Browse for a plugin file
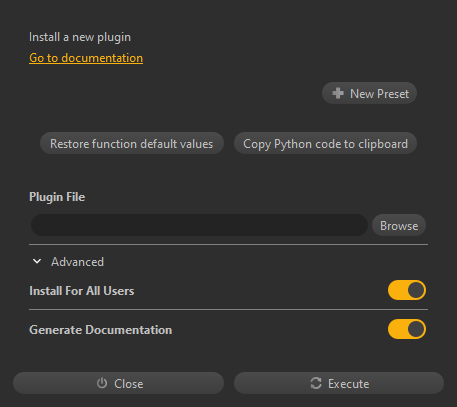This screenshot has width=457, height=407. tap(399, 225)
